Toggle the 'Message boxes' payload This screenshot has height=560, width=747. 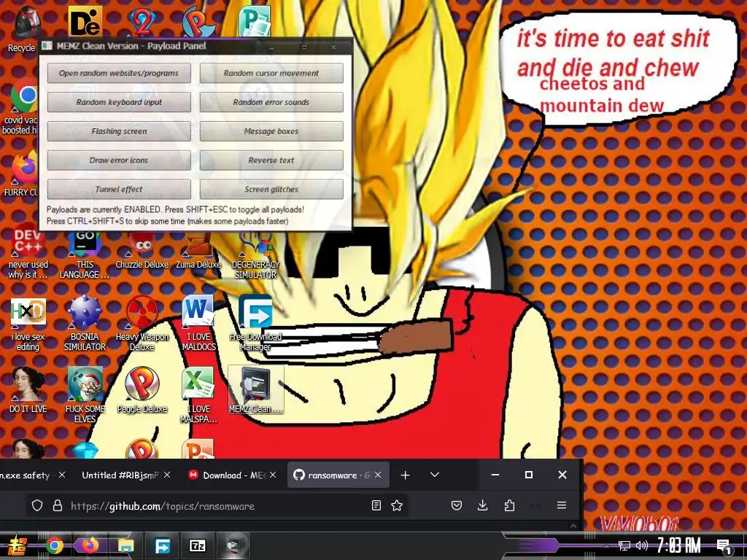[x=271, y=131]
